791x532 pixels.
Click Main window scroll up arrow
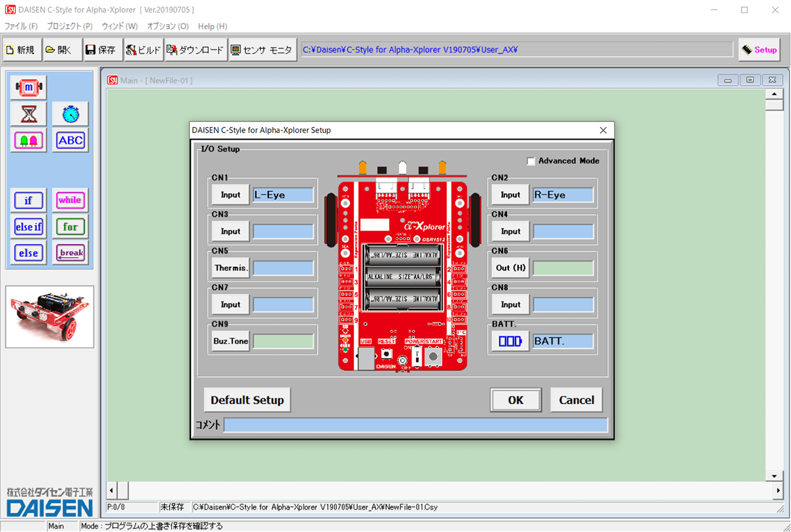pyautogui.click(x=774, y=94)
